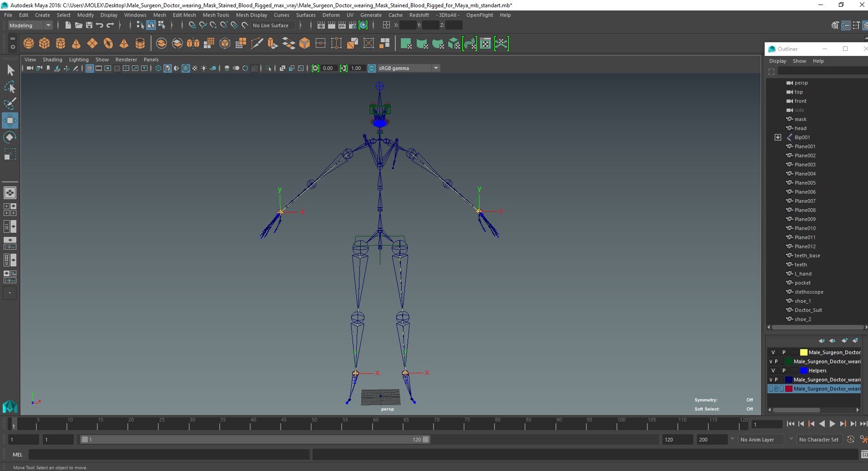This screenshot has height=471, width=868.
Task: Open the shelf settings gear icon
Action: [x=13, y=47]
